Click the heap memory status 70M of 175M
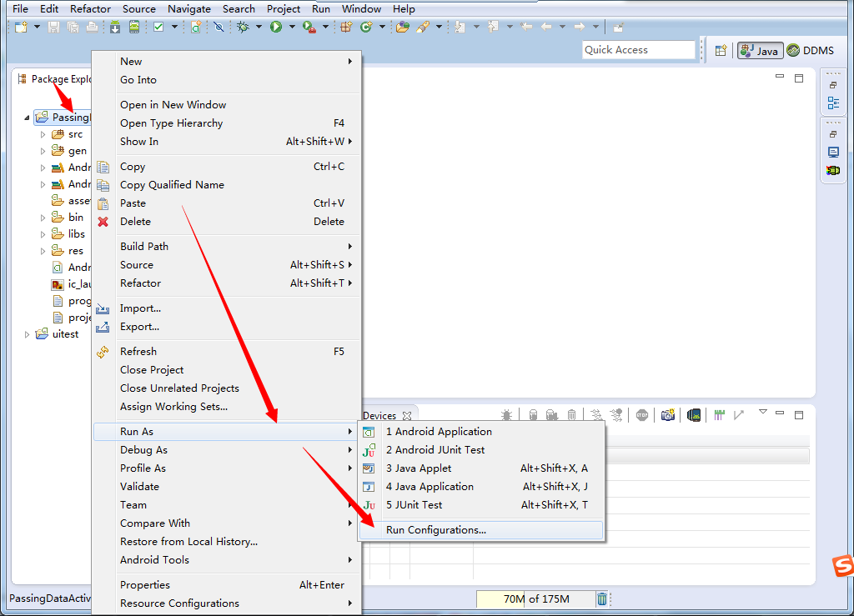This screenshot has height=616, width=854. pyautogui.click(x=536, y=599)
